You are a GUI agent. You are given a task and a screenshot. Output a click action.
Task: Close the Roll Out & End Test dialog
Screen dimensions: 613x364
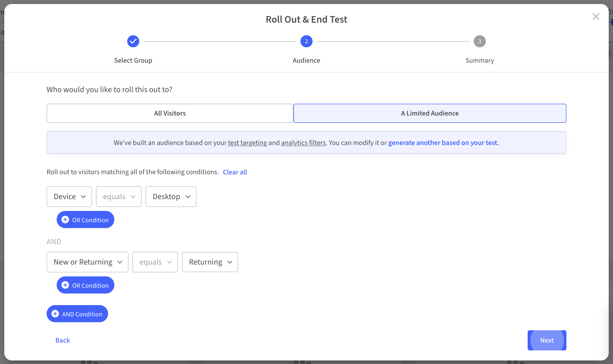click(596, 17)
